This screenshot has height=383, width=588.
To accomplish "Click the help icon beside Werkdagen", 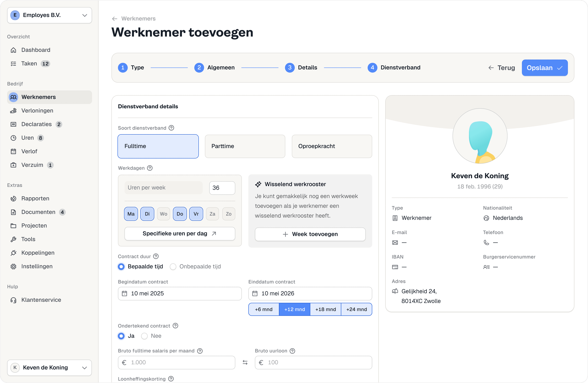I will click(150, 168).
